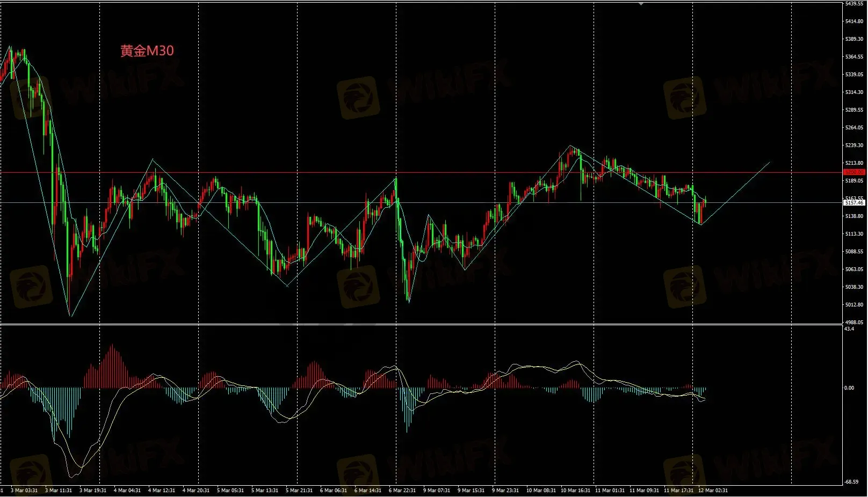Click the 9 Mar 15:31 date label

[x=471, y=491]
